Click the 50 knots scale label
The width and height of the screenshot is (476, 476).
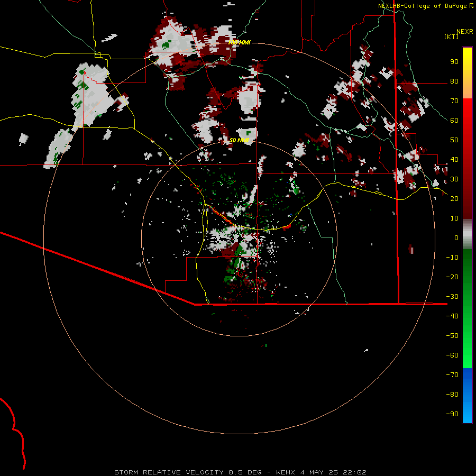click(x=454, y=140)
